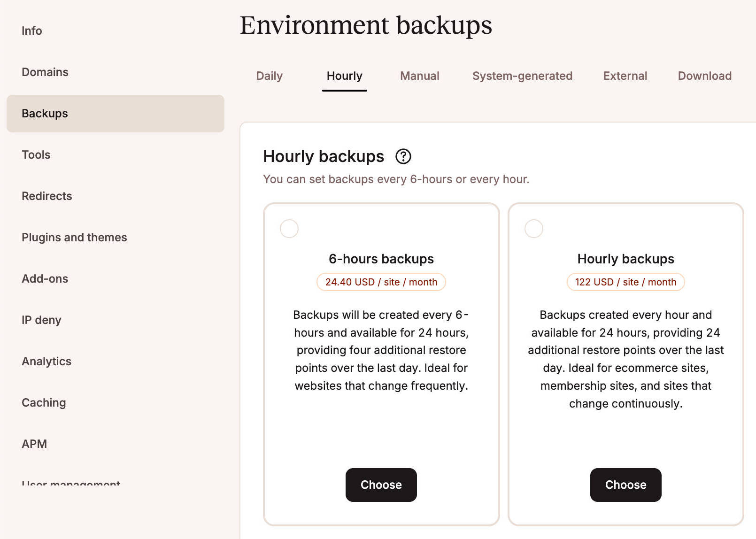The image size is (756, 539).
Task: Open the Download backups tab
Action: point(704,76)
